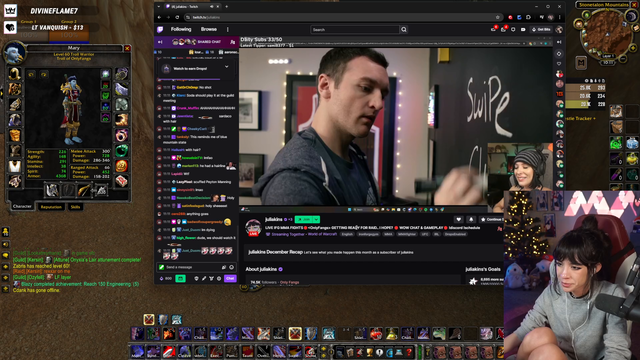The height and width of the screenshot is (360, 640).
Task: Click the browser back arrow
Action: (159, 17)
